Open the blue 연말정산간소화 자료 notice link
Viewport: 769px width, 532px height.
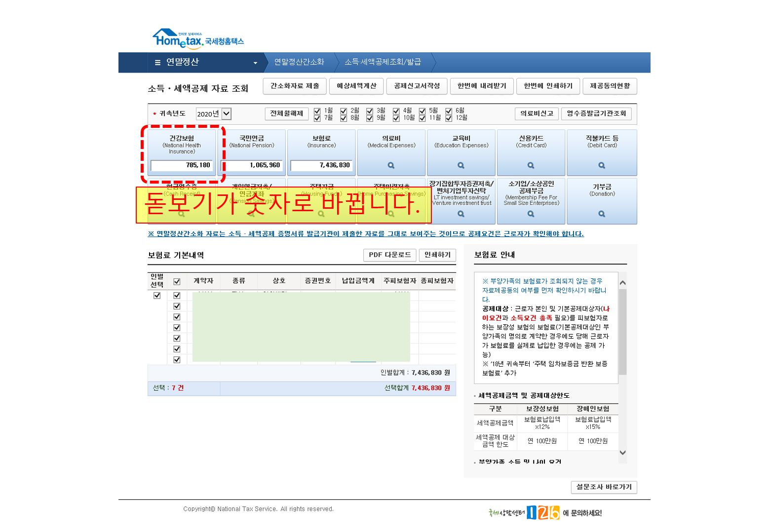pyautogui.click(x=366, y=234)
